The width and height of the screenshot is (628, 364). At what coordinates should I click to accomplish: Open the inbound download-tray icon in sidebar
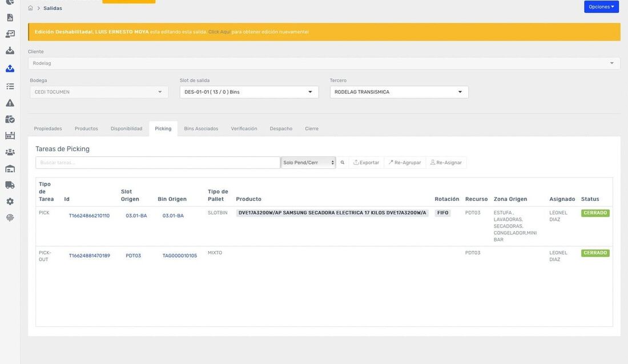10,51
